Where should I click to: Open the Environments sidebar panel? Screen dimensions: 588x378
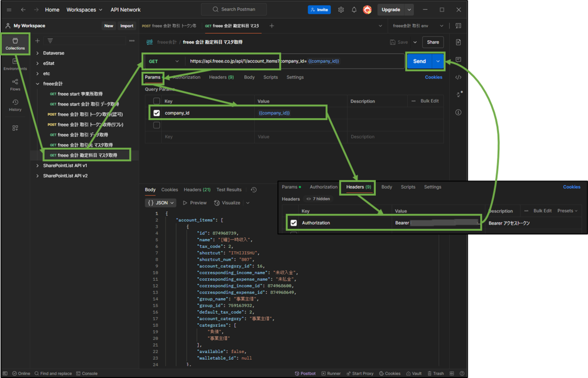tap(15, 65)
